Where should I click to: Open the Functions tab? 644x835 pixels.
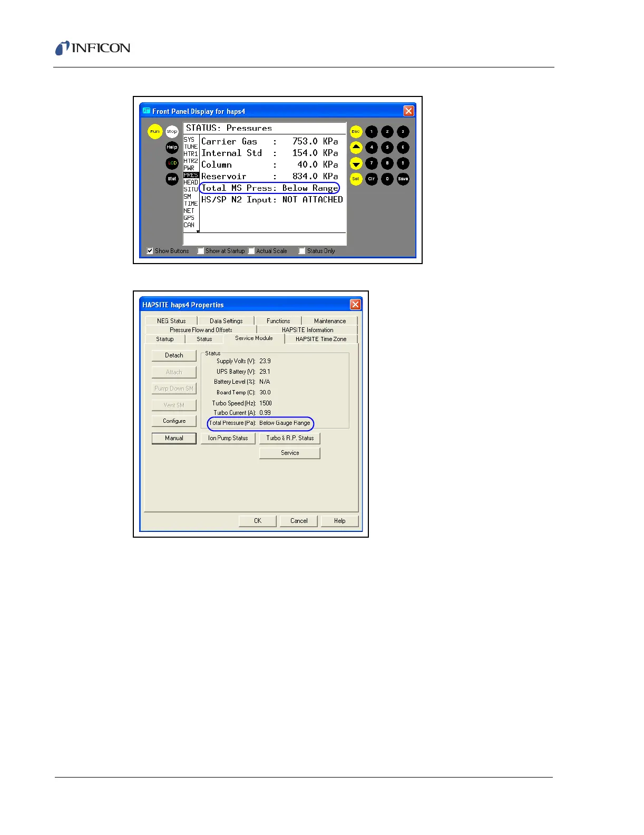click(278, 321)
